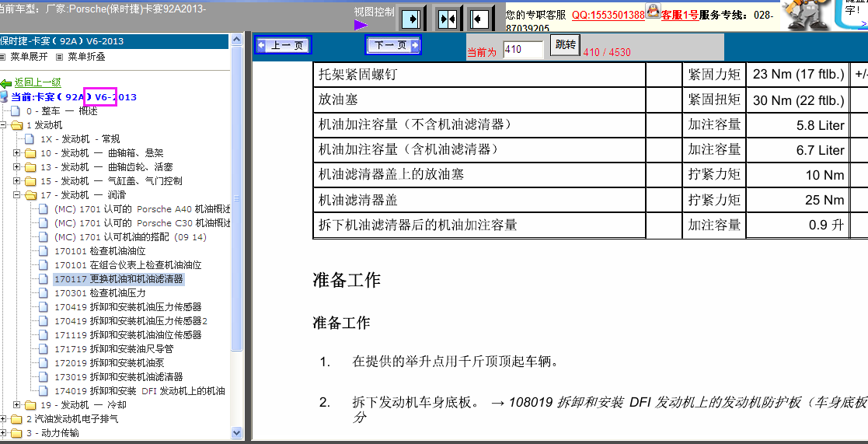Click the view control center-split icon
868x444 pixels.
[447, 19]
